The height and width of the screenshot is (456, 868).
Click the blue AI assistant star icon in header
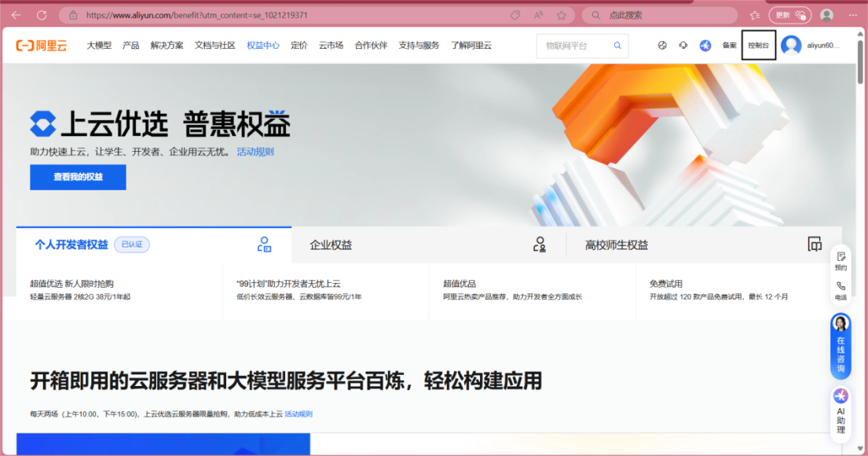coord(705,46)
